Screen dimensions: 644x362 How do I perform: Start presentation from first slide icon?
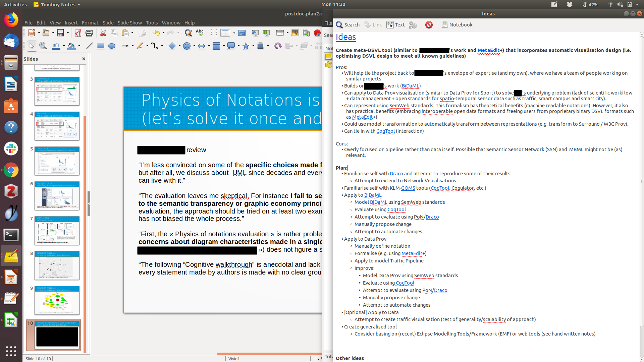click(255, 33)
